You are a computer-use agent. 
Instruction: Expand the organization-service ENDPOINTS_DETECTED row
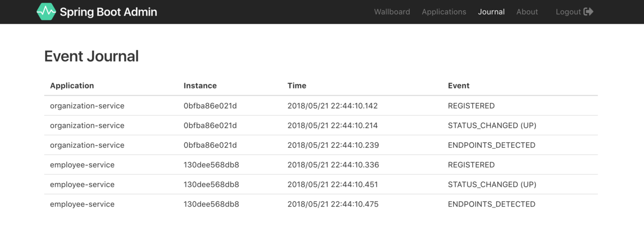pyautogui.click(x=320, y=145)
